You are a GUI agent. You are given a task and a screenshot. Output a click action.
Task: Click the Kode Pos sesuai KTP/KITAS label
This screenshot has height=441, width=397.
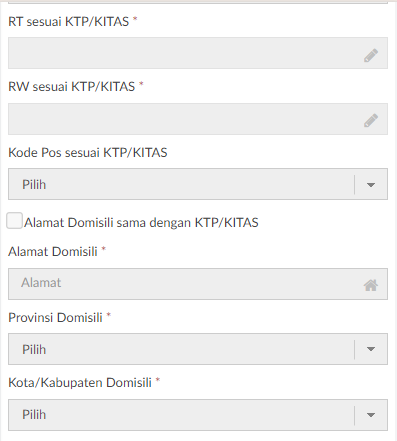(88, 153)
